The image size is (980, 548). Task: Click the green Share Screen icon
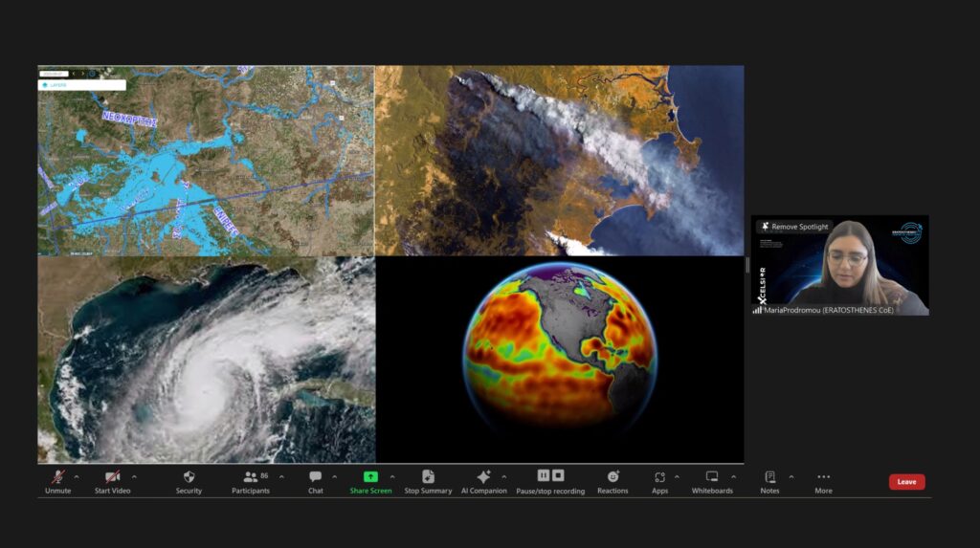pyautogui.click(x=370, y=476)
